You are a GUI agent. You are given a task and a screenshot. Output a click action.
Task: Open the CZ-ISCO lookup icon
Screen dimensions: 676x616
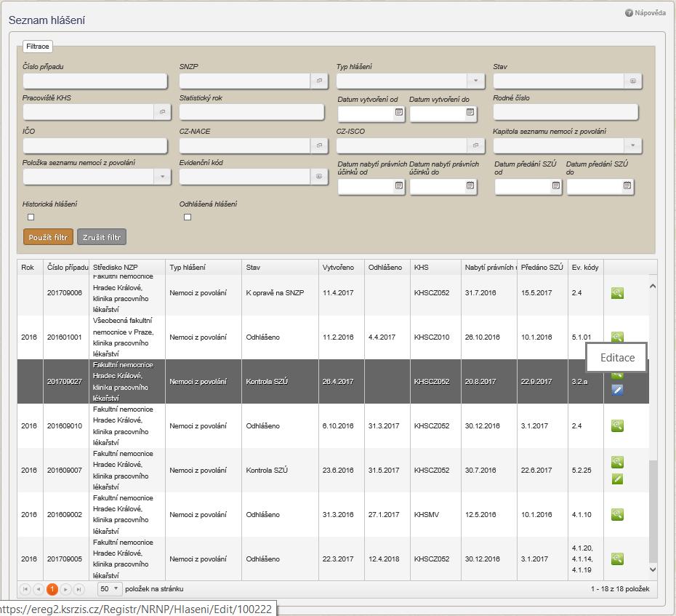(x=476, y=145)
